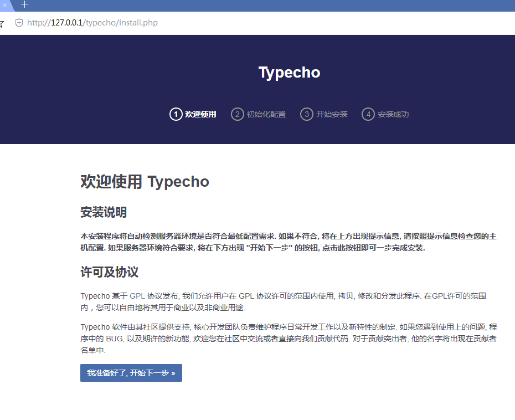Click the Typecho header title
This screenshot has height=420, width=515.
(290, 72)
